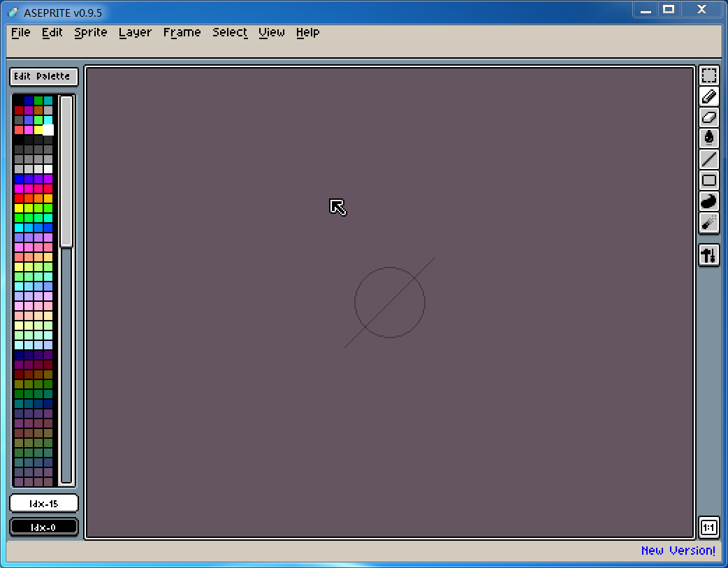728x568 pixels.
Task: Open the File menu
Action: click(21, 32)
